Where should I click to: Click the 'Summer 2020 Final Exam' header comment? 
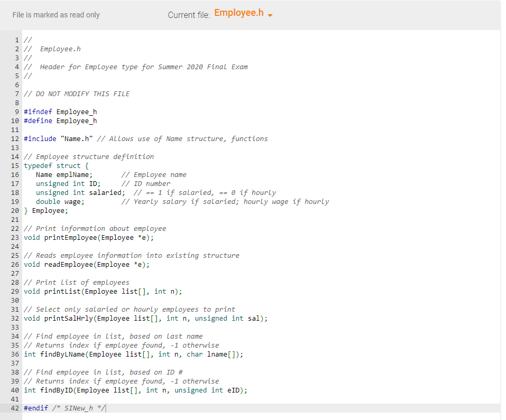coord(135,67)
